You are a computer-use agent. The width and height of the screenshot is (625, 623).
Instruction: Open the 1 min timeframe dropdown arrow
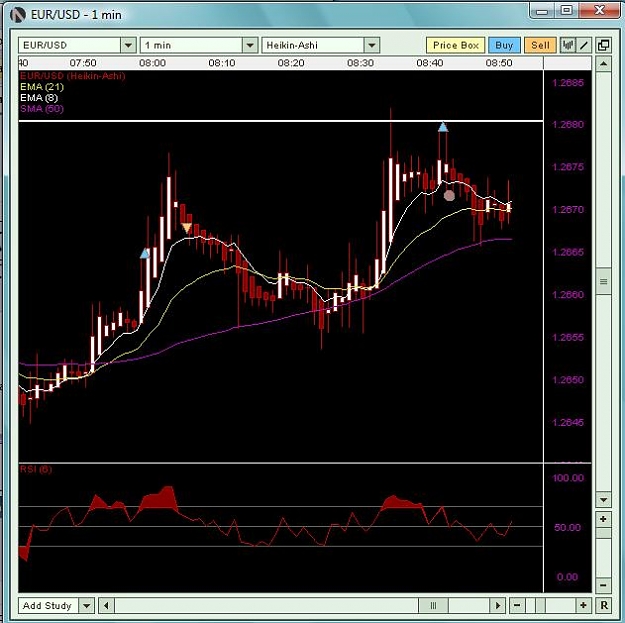point(250,45)
